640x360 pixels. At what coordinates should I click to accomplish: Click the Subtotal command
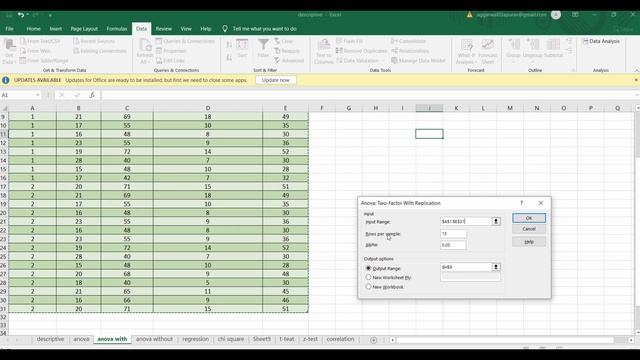tap(553, 49)
